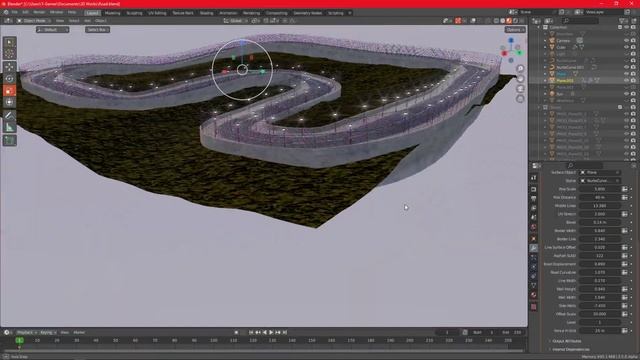Hide the Camera object with its eye icon
Image resolution: width=640 pixels, height=360 pixels.
[x=626, y=40]
